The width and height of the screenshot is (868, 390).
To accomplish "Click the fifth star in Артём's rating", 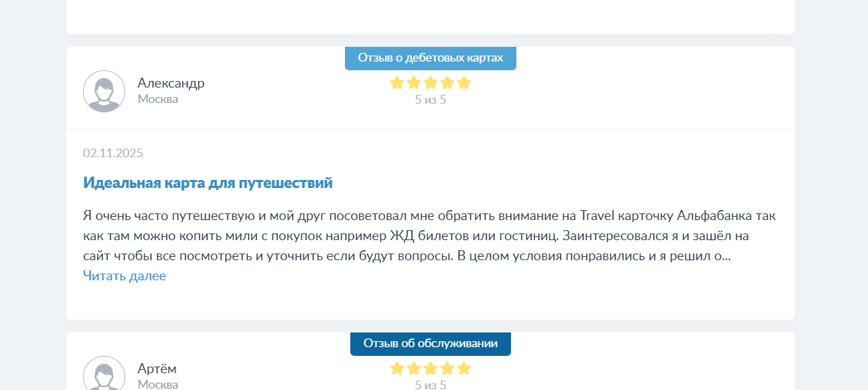I will coord(464,369).
